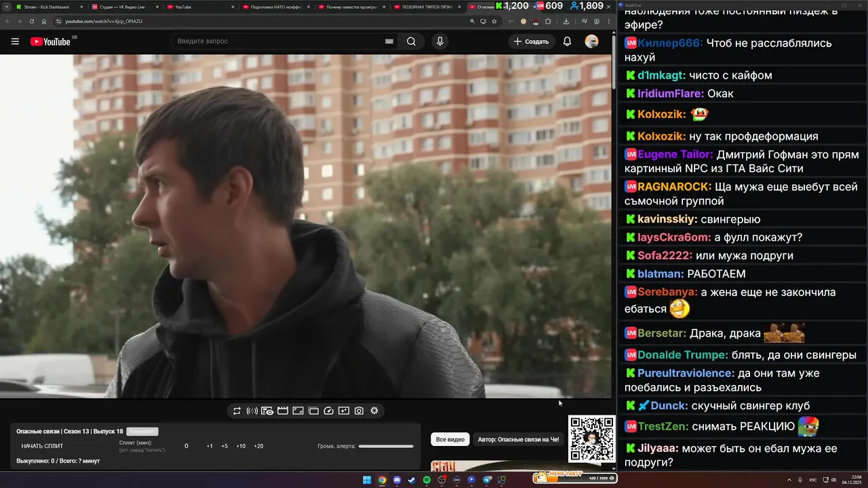Reload the page in browser toolbar
Viewport: 868px width, 488px height.
pyautogui.click(x=32, y=21)
